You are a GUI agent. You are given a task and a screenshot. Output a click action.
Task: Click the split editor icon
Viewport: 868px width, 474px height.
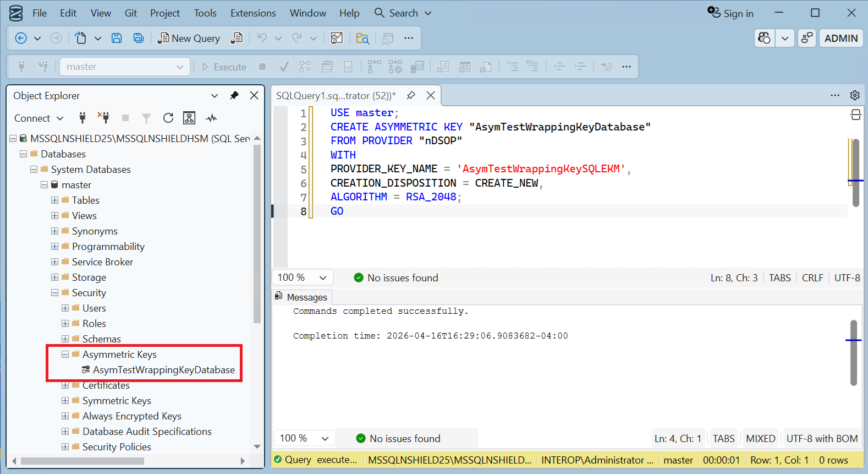click(856, 115)
